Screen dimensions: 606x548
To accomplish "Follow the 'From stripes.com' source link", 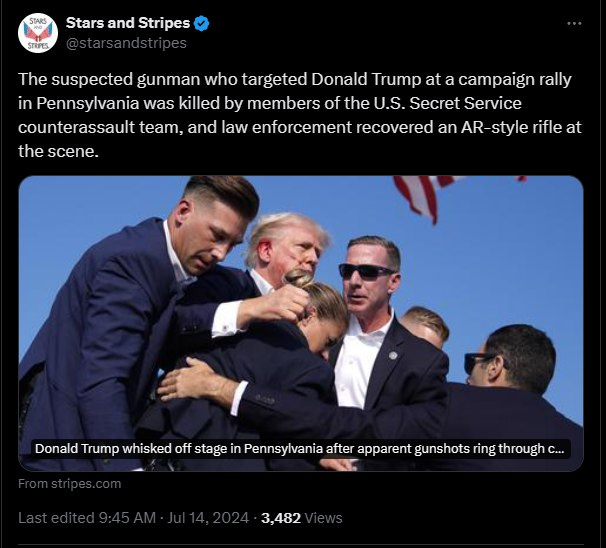I will click(x=70, y=483).
